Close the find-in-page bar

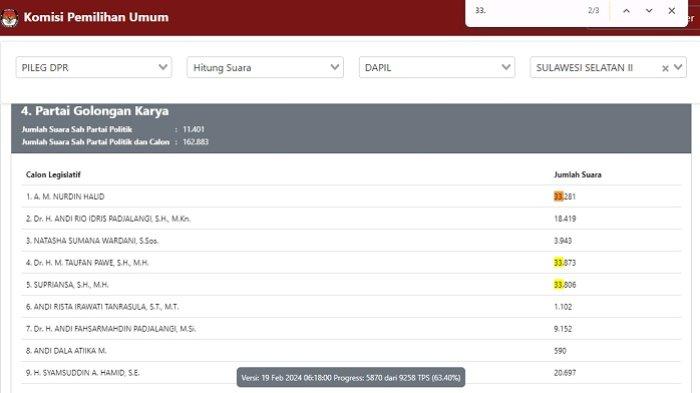pyautogui.click(x=671, y=11)
